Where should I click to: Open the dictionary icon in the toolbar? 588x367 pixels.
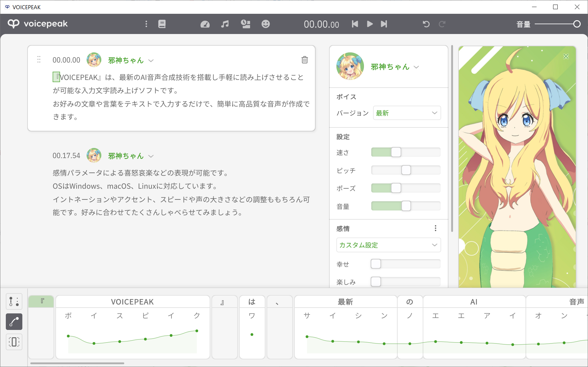pyautogui.click(x=162, y=24)
